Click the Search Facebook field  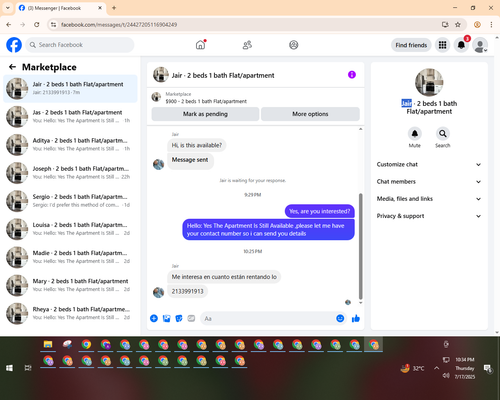[80, 45]
